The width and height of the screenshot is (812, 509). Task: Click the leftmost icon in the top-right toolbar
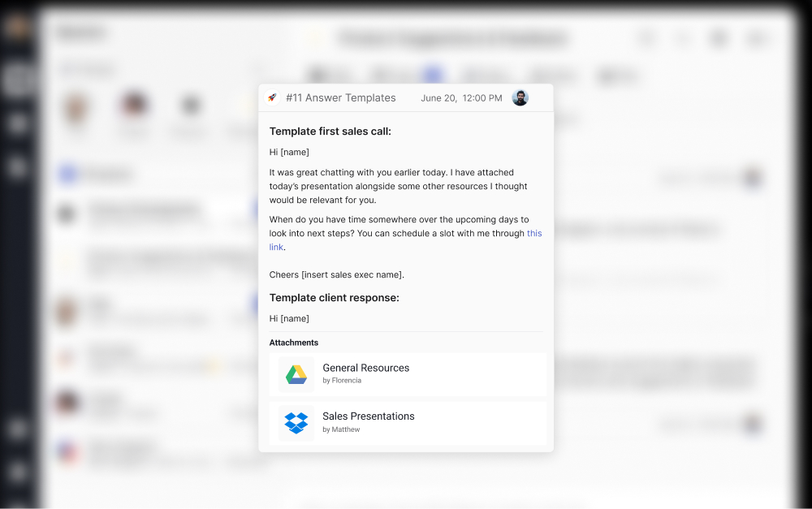[646, 38]
